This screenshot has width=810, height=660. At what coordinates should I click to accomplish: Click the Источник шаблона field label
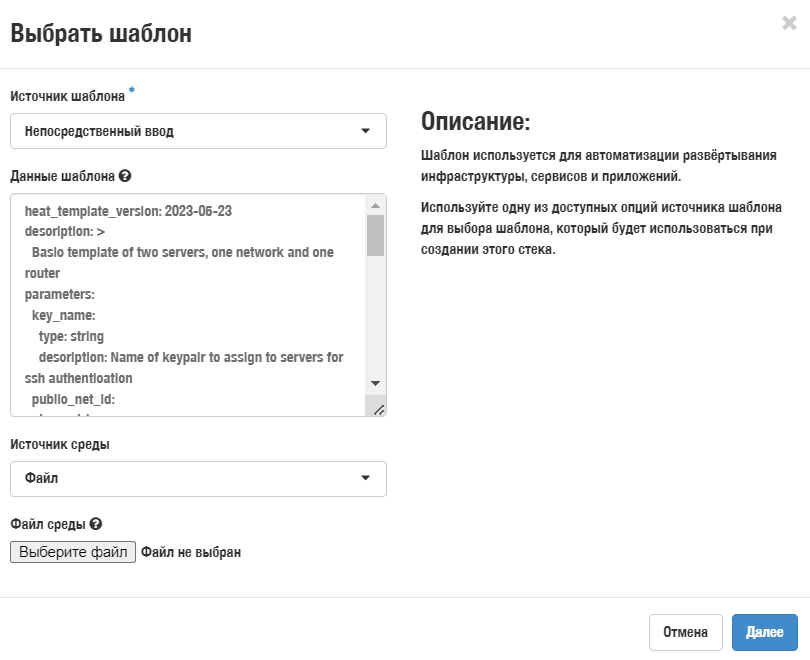click(x=67, y=97)
